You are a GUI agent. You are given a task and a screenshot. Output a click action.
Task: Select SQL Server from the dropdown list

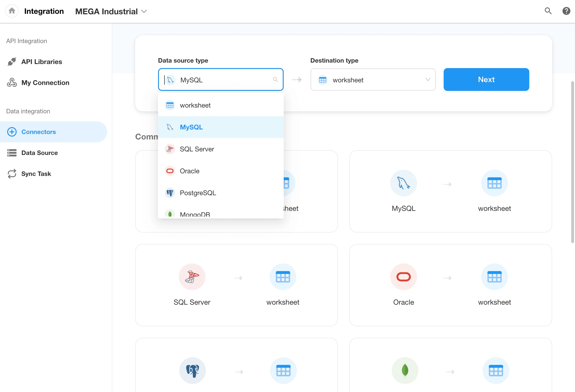tap(197, 149)
